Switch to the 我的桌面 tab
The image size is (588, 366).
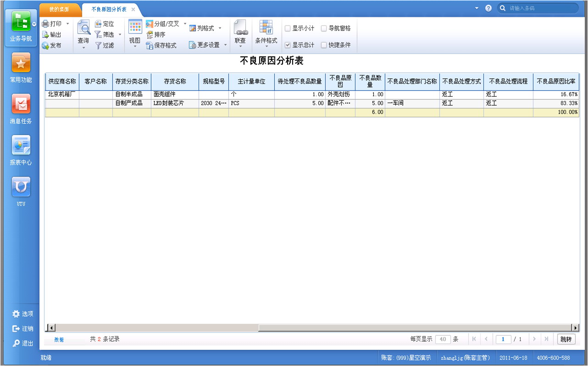[x=60, y=9]
